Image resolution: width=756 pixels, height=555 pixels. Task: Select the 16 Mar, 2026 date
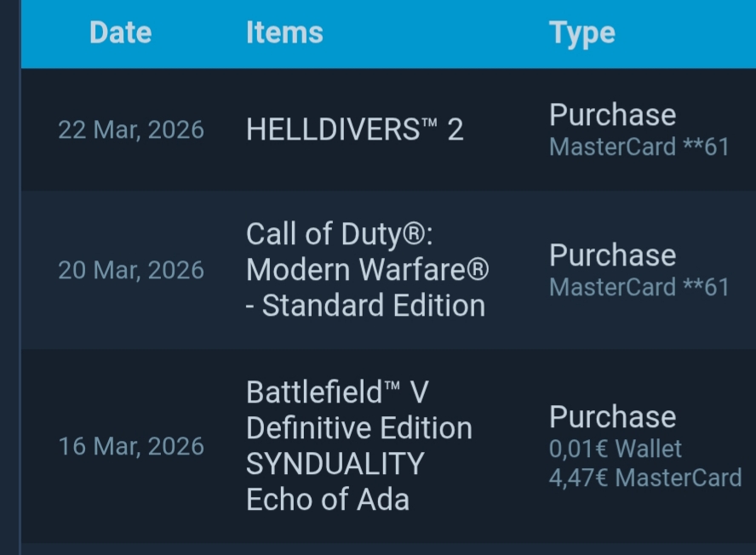(x=131, y=447)
